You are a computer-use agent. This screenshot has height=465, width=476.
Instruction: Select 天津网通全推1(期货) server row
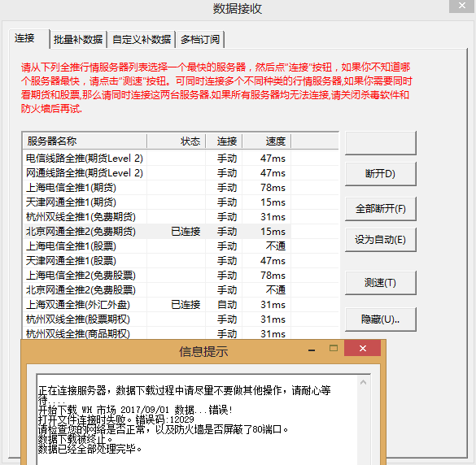click(181, 202)
